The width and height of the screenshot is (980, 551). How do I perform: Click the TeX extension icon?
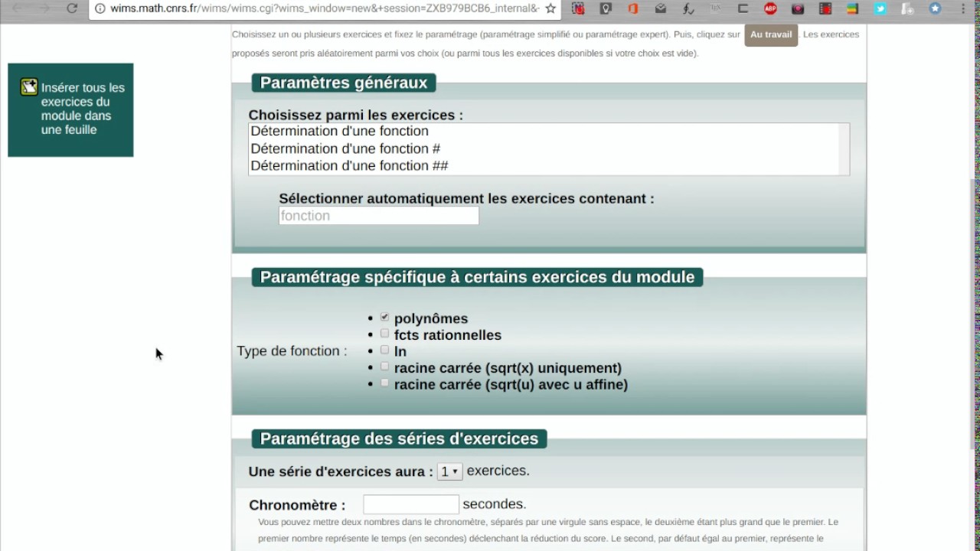[x=715, y=8]
